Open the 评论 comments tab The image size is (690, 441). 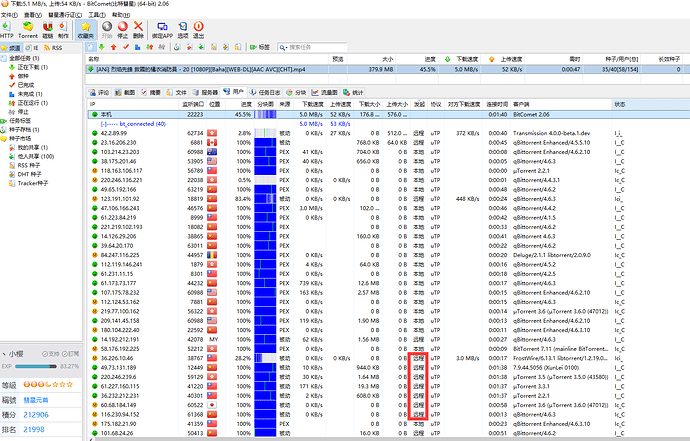99,92
